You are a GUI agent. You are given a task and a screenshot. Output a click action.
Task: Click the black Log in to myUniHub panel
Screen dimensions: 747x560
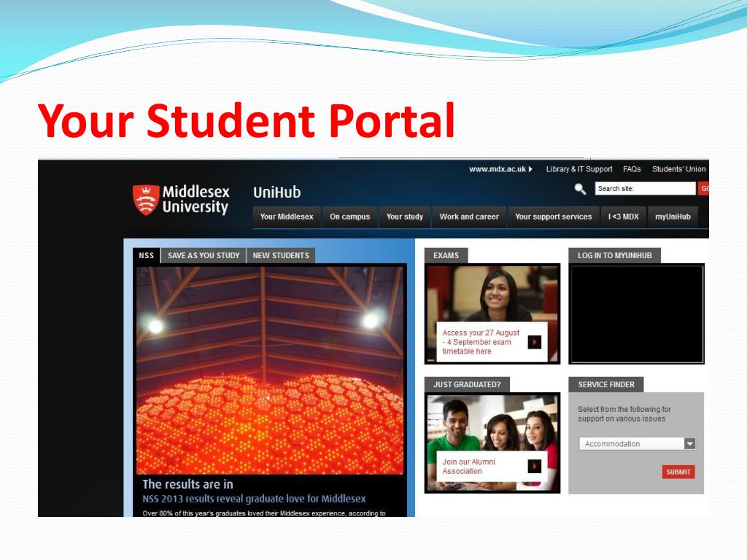(x=636, y=314)
